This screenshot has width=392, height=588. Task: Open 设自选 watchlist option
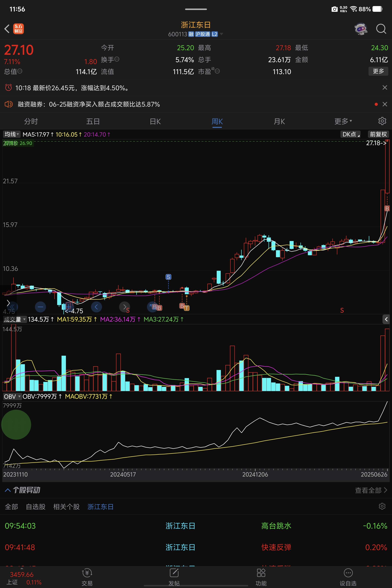(x=348, y=577)
